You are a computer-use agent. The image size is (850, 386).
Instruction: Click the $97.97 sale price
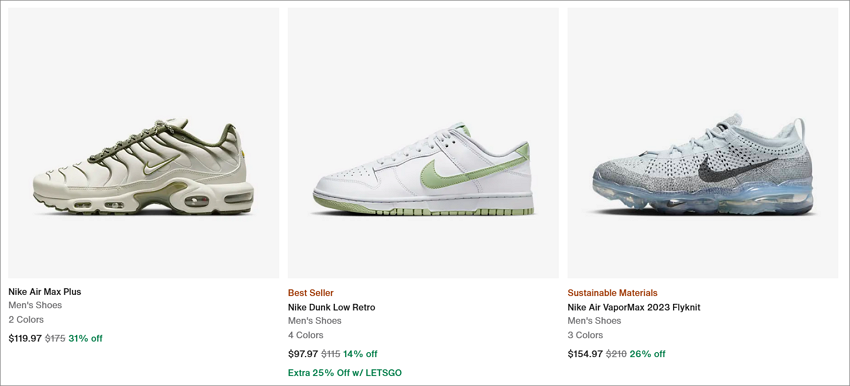point(303,354)
